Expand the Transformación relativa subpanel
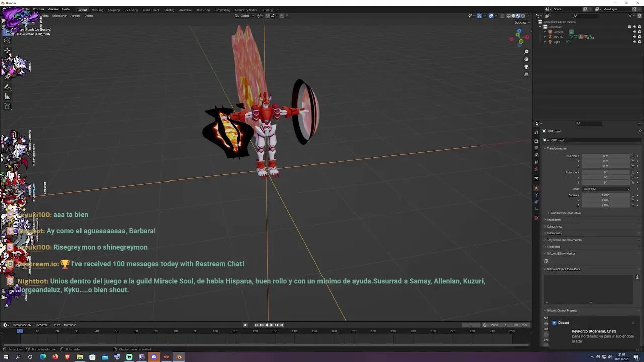This screenshot has width=644, height=362. pyautogui.click(x=565, y=213)
